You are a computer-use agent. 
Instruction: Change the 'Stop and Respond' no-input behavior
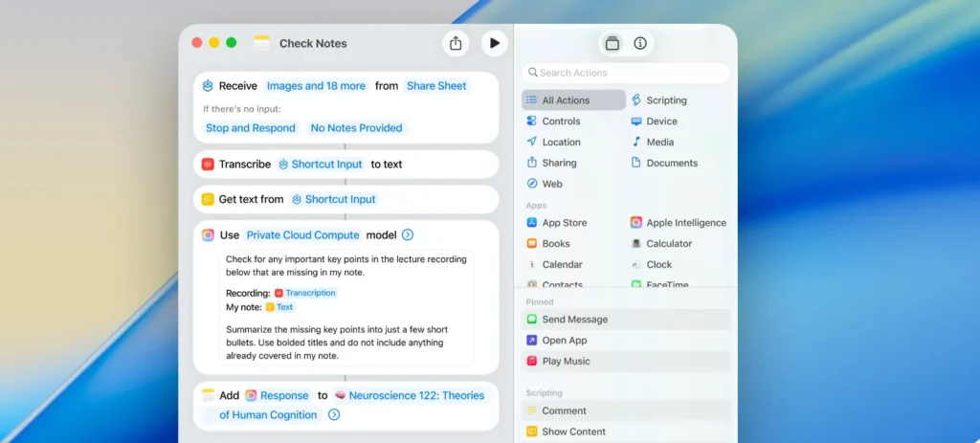tap(251, 128)
